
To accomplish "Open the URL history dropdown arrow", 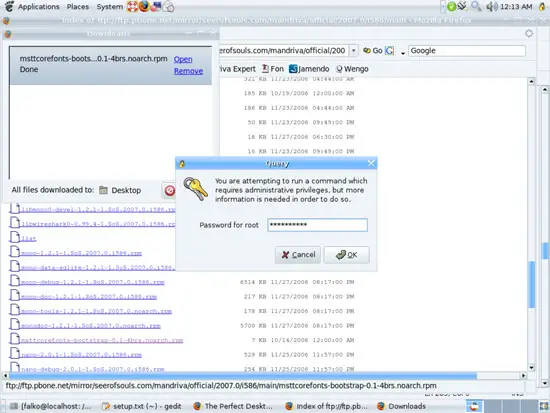I will tap(354, 51).
